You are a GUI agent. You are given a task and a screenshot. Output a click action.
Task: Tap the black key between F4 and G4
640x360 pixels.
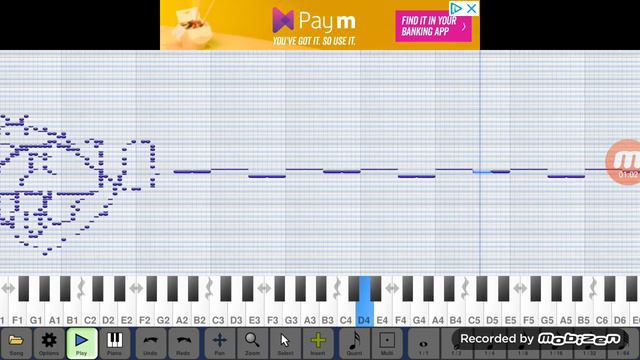coord(407,289)
